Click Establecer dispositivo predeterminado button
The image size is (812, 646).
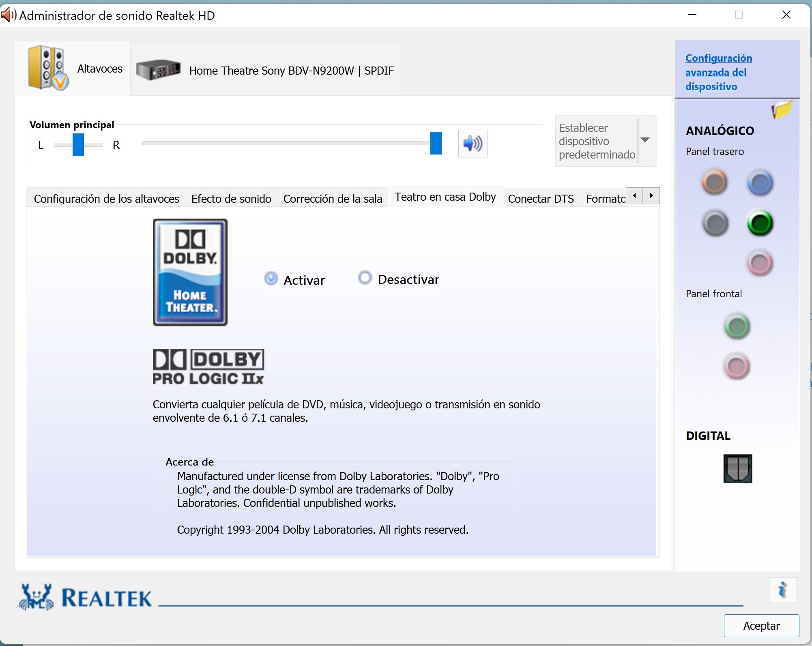click(x=597, y=141)
